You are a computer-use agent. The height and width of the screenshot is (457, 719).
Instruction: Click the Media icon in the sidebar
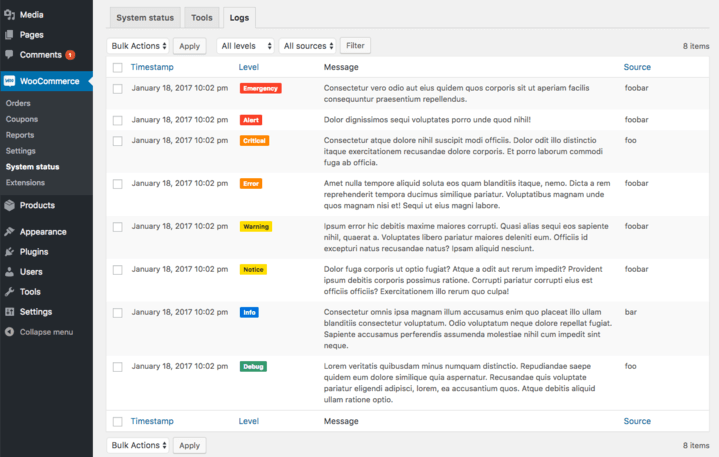click(9, 15)
